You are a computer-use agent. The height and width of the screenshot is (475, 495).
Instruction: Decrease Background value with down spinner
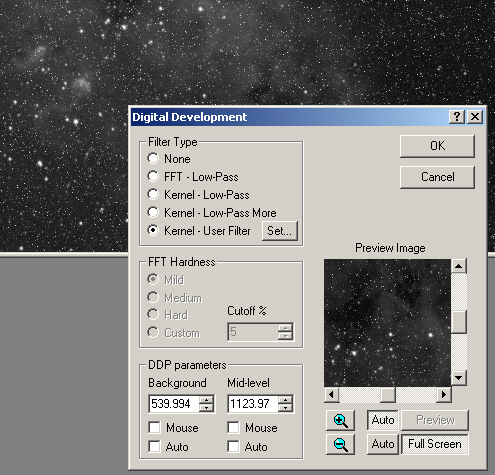(207, 408)
